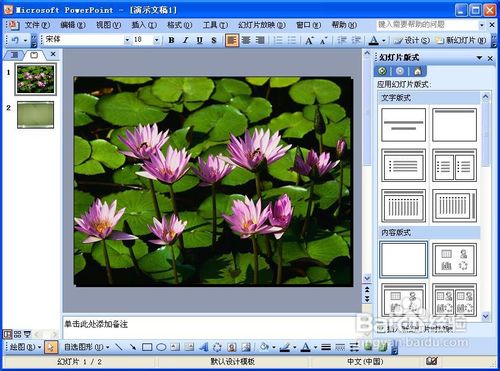Open the 插入 (Insert) menu

coord(144,25)
